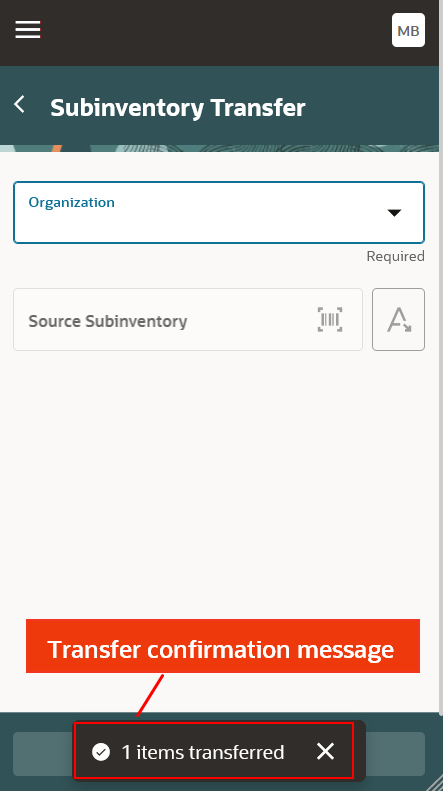
Task: Tap the bottom action button's left portion
Action: (x=43, y=754)
